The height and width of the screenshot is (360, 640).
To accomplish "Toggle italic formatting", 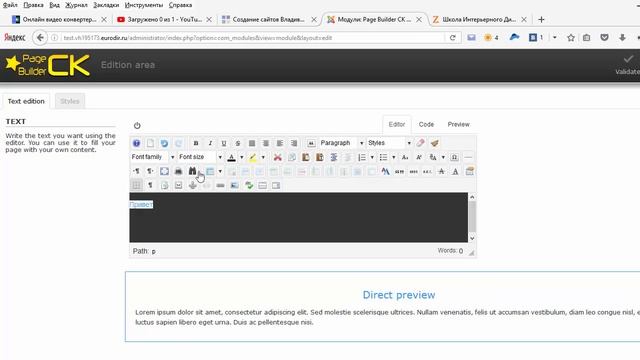I will click(x=210, y=143).
